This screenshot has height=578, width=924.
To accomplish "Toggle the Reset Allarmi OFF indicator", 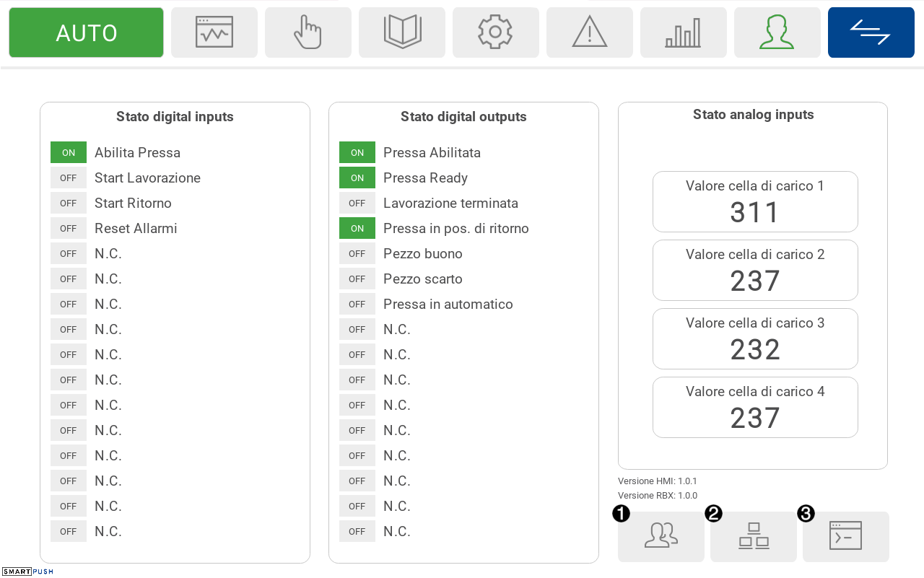I will (x=69, y=228).
